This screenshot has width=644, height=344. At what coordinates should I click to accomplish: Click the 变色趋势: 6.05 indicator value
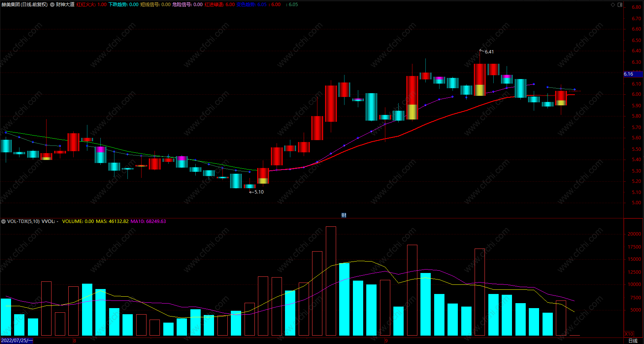(x=251, y=5)
